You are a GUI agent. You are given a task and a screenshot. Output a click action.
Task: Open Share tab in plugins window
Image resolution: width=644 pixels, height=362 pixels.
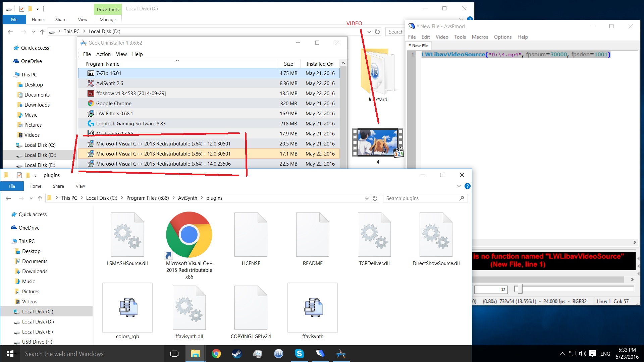(58, 186)
